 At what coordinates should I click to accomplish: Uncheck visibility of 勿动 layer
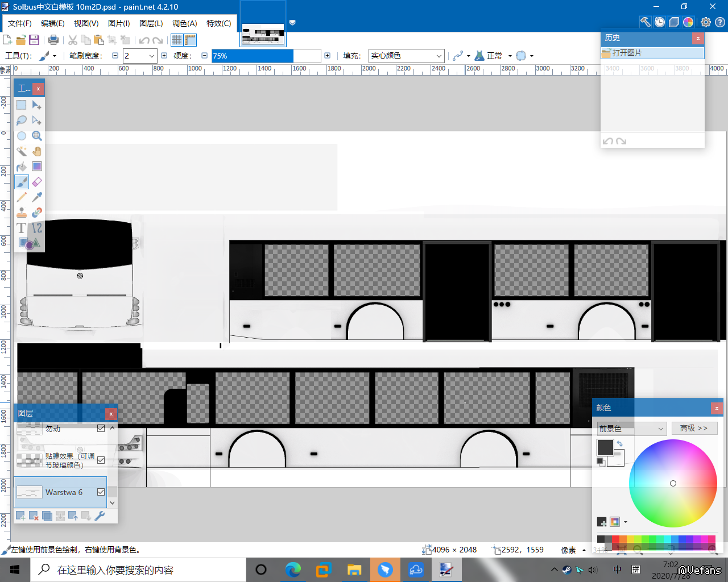(101, 429)
